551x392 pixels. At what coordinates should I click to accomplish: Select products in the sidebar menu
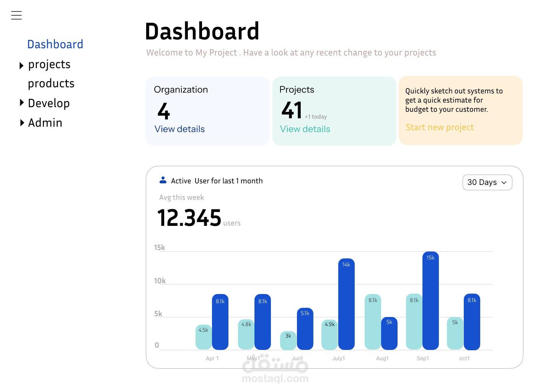point(51,83)
